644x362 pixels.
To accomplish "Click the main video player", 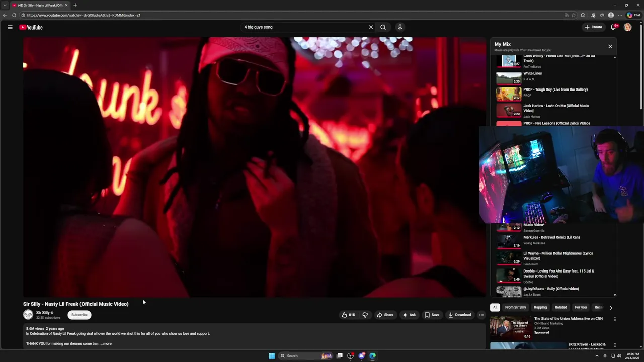I will click(255, 167).
